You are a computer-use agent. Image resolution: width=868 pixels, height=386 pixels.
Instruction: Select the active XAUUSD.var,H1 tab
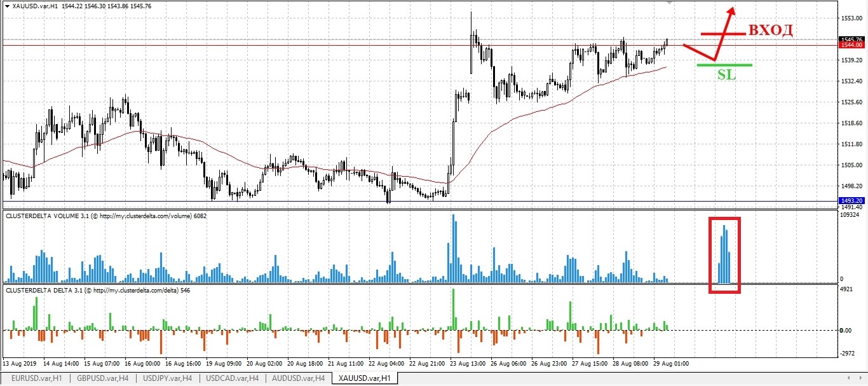[x=364, y=378]
